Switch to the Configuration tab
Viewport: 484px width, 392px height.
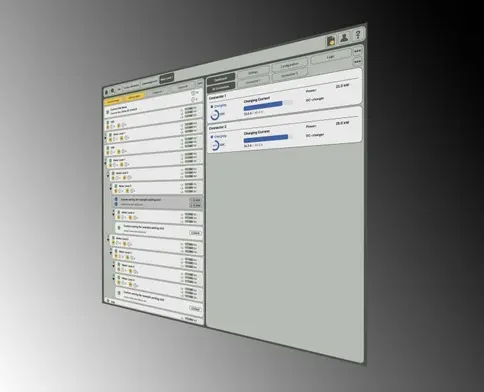tap(289, 65)
